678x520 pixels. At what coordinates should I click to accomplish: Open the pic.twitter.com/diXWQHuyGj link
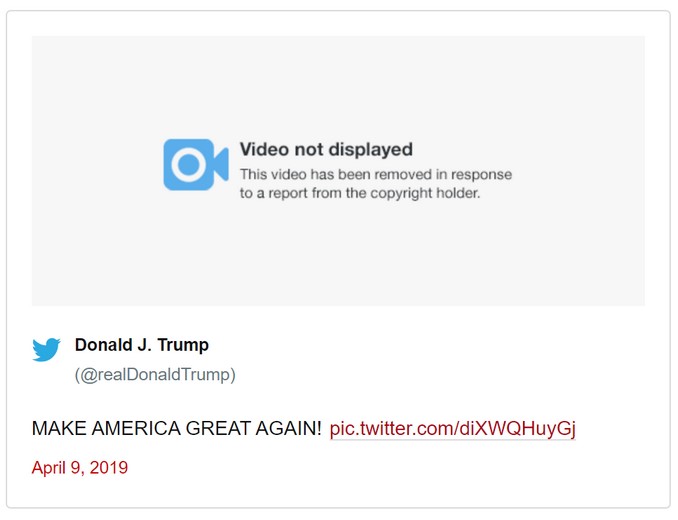point(452,429)
